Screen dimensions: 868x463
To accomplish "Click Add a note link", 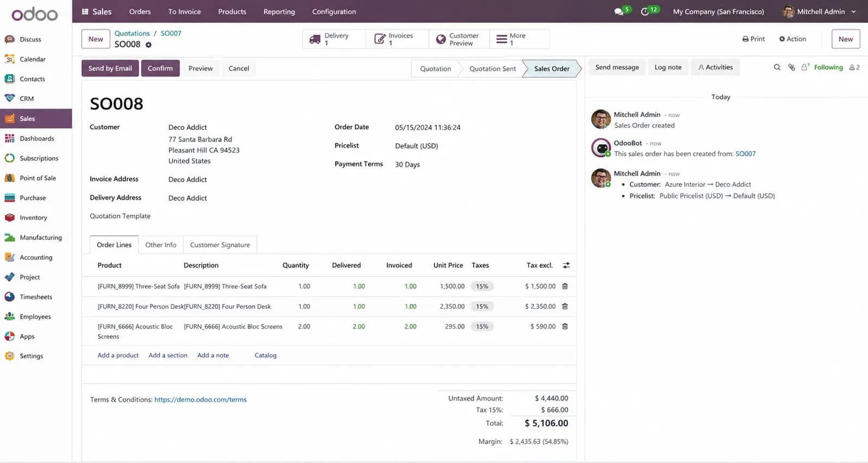I will point(213,356).
